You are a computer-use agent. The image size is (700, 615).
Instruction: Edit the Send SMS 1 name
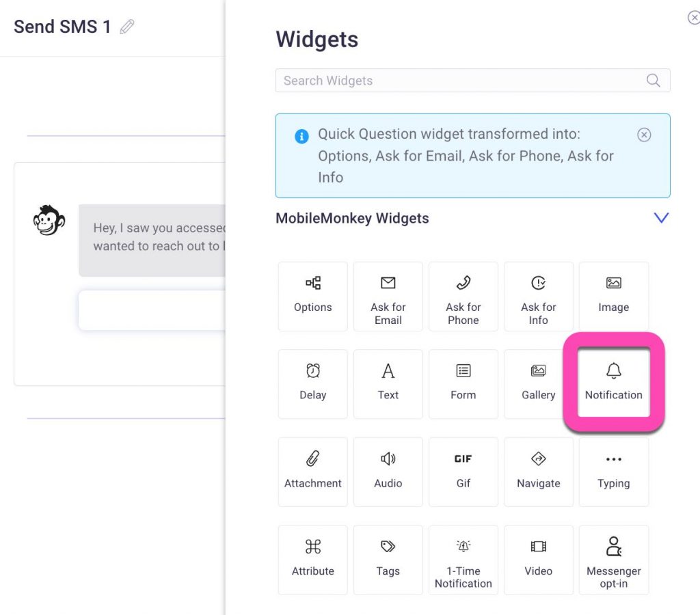tap(127, 27)
